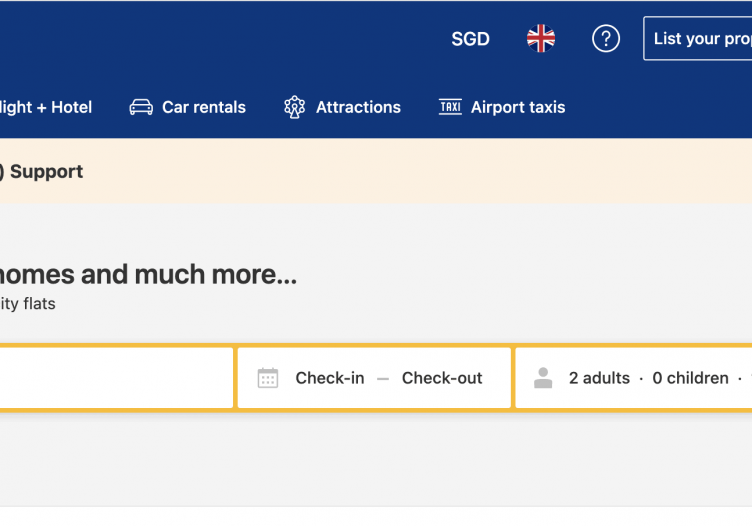Open the help question mark icon
The width and height of the screenshot is (752, 526).
[x=606, y=38]
